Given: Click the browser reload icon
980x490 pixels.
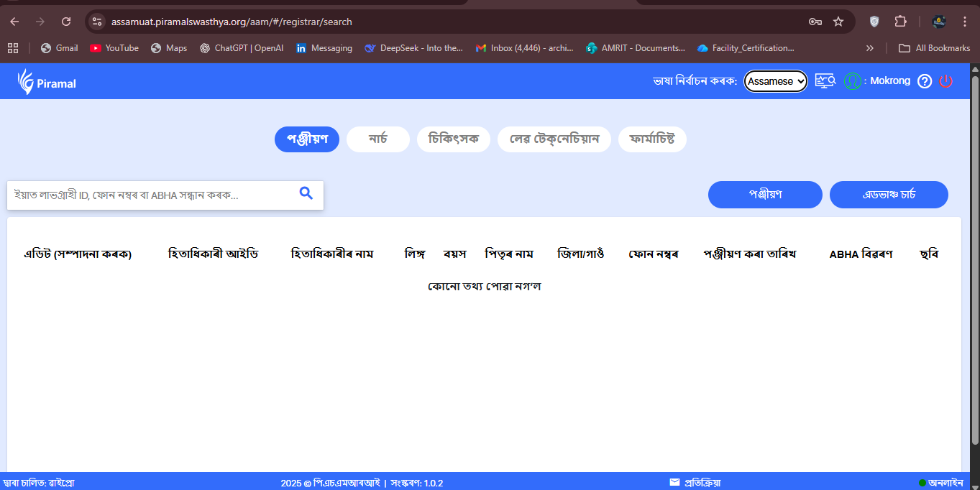Looking at the screenshot, I should tap(66, 22).
